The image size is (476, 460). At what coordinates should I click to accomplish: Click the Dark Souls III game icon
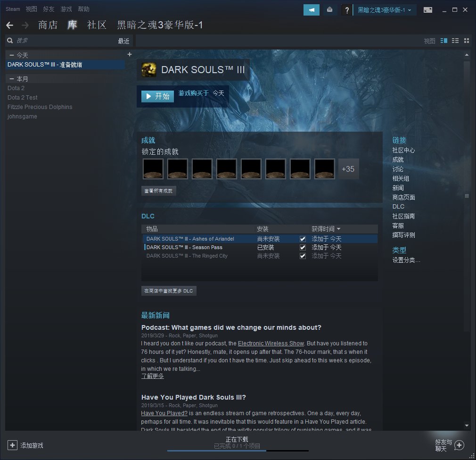149,70
